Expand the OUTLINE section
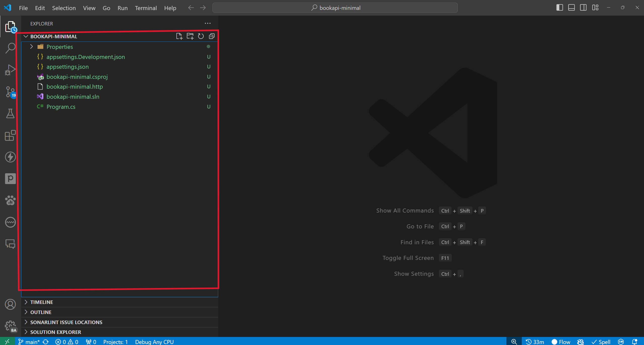This screenshot has height=345, width=644. click(x=120, y=312)
